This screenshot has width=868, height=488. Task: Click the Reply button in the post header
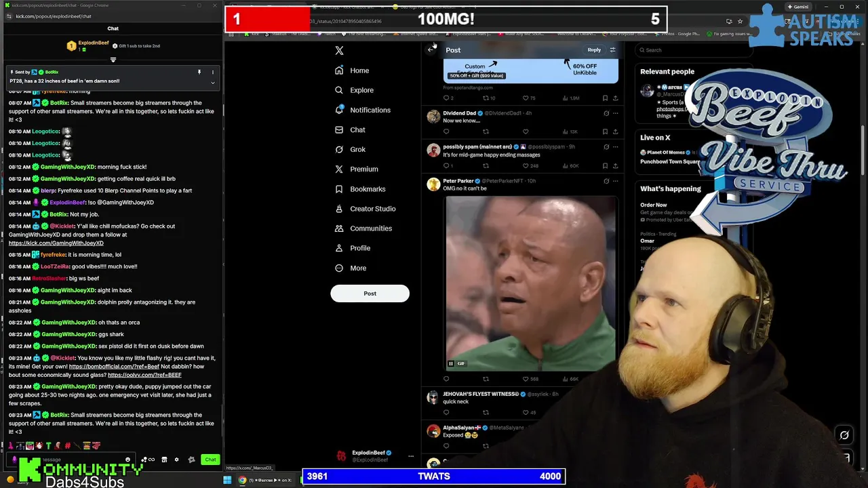(594, 49)
